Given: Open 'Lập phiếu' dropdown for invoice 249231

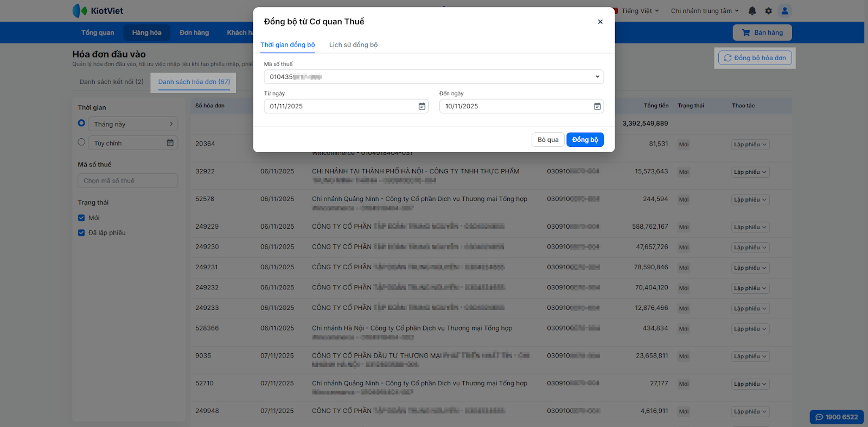Looking at the screenshot, I should tap(750, 268).
